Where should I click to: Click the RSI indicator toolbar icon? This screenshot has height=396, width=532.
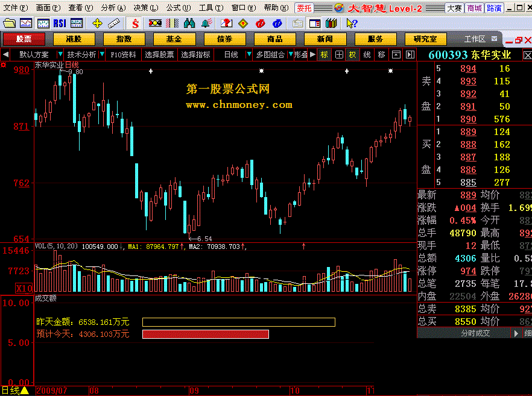pos(60,24)
